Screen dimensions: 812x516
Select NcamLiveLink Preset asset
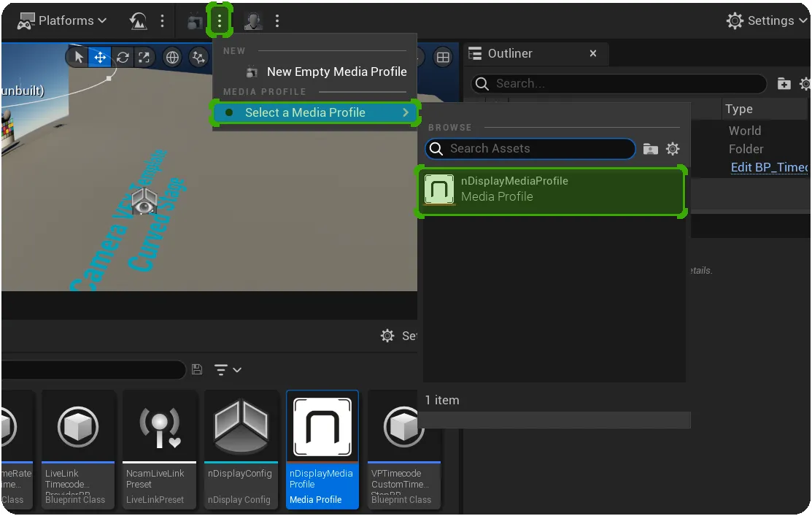pos(160,450)
